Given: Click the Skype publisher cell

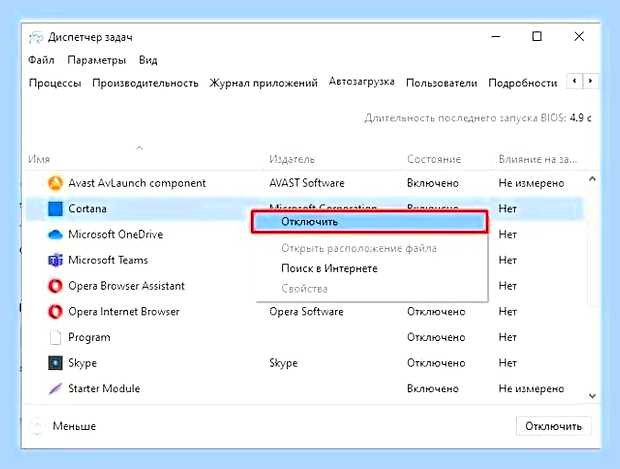Looking at the screenshot, I should coord(283,363).
